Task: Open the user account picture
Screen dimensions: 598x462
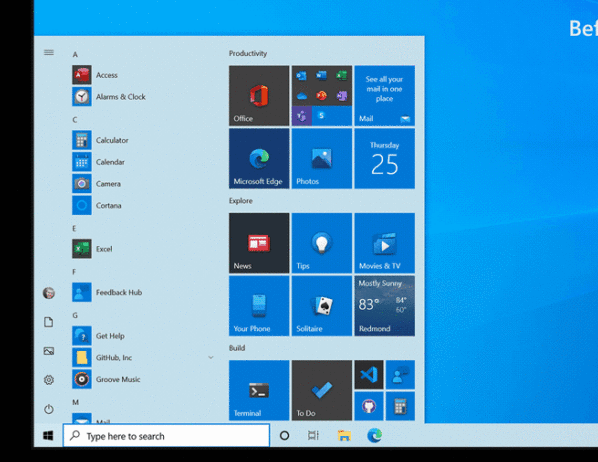Action: click(x=48, y=293)
